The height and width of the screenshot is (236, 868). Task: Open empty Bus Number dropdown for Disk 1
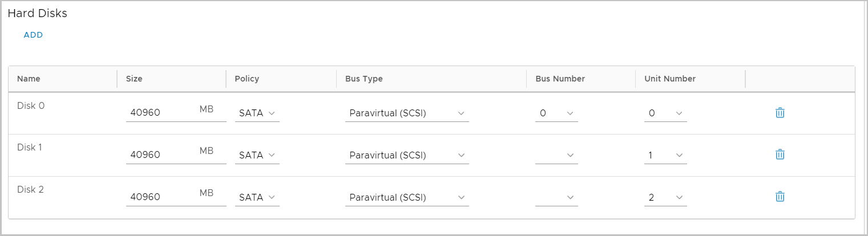click(556, 155)
